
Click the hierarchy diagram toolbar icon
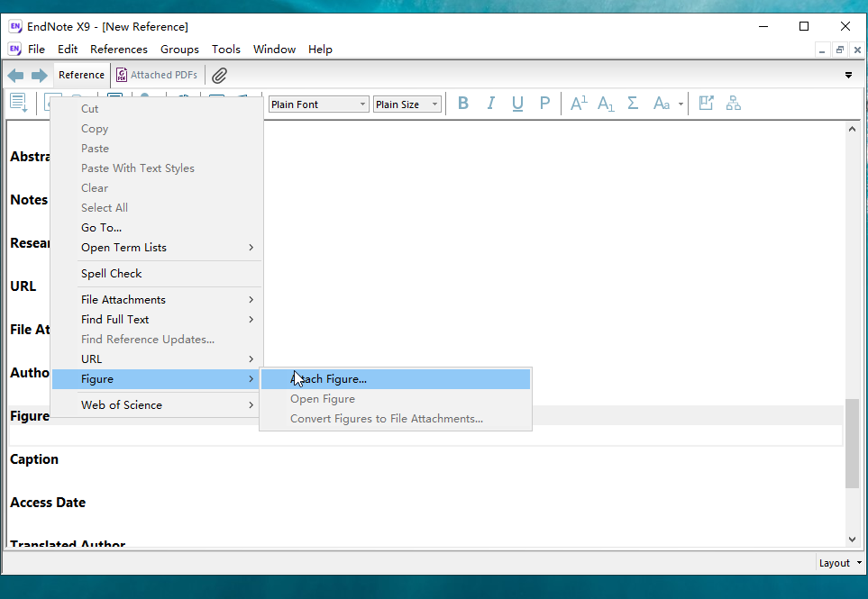734,104
